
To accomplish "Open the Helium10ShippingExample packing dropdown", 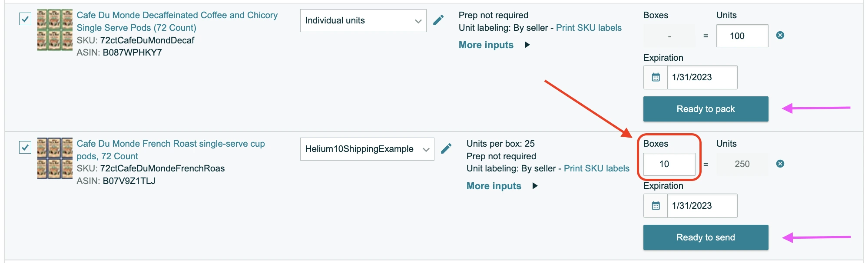I will [x=367, y=149].
